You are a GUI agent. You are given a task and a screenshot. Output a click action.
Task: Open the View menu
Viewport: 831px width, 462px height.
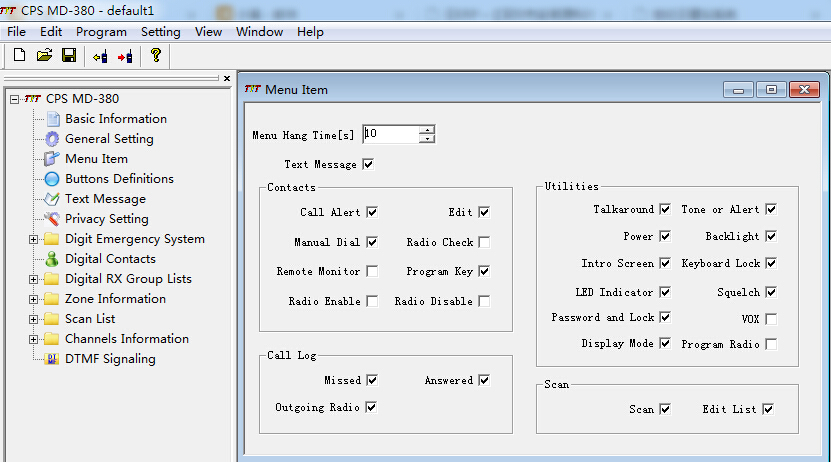coord(208,32)
